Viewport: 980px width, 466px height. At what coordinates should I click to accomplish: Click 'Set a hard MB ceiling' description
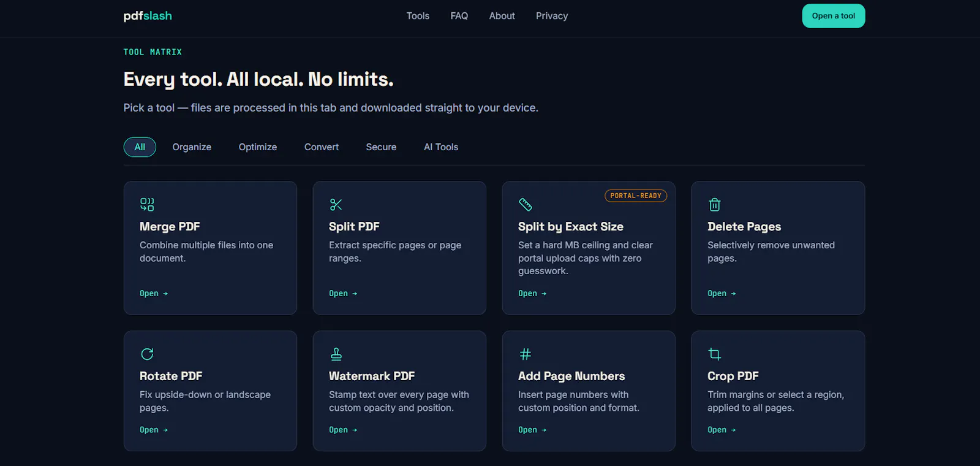tap(586, 258)
